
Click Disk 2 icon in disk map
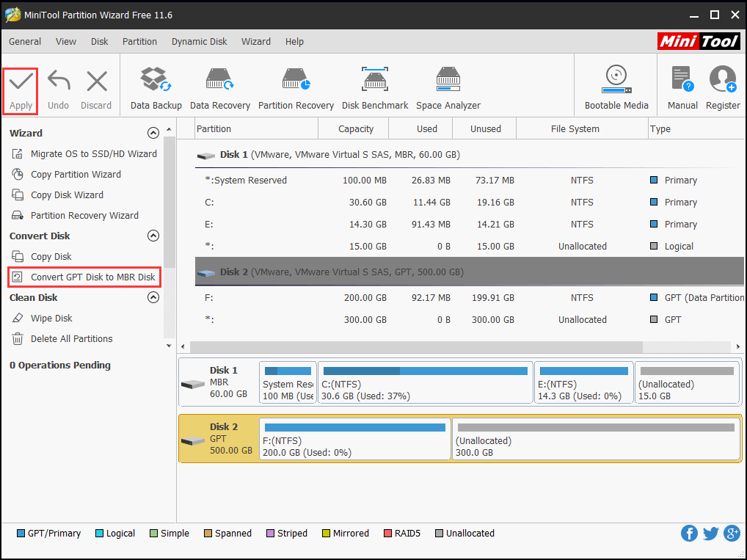pos(192,441)
